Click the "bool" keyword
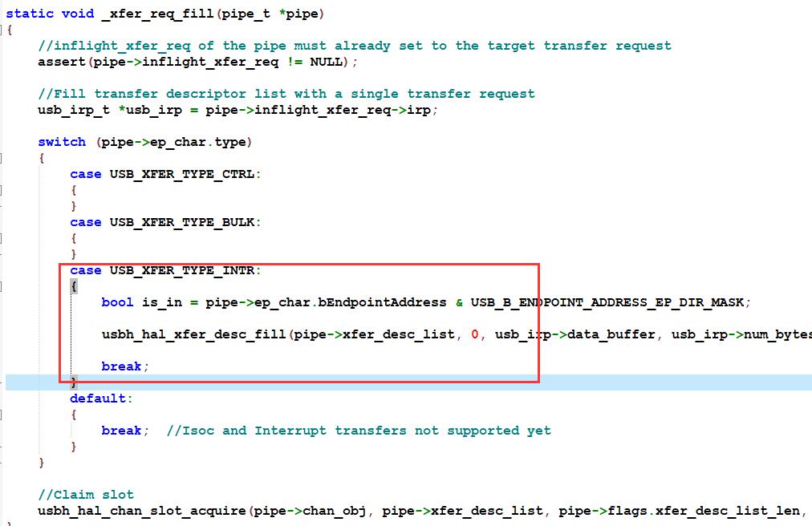The image size is (812, 526). point(118,302)
